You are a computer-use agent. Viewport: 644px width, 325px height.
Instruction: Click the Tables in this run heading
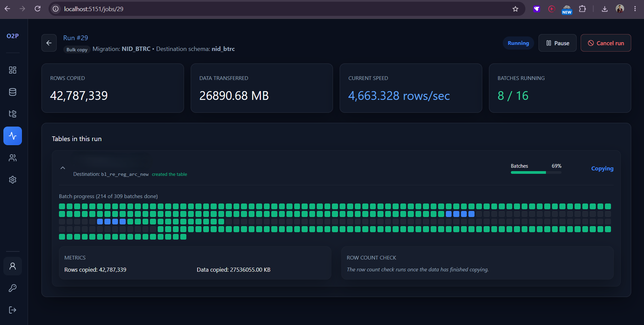pos(76,139)
